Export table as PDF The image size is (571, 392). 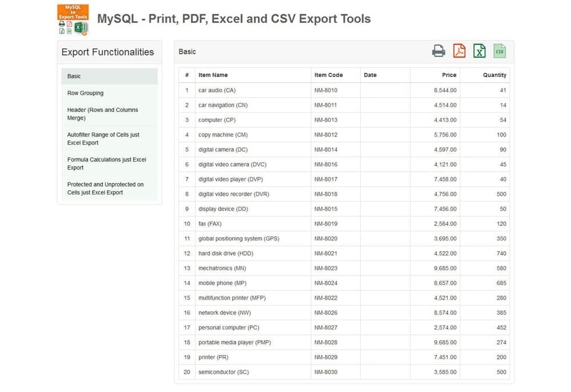tap(459, 51)
